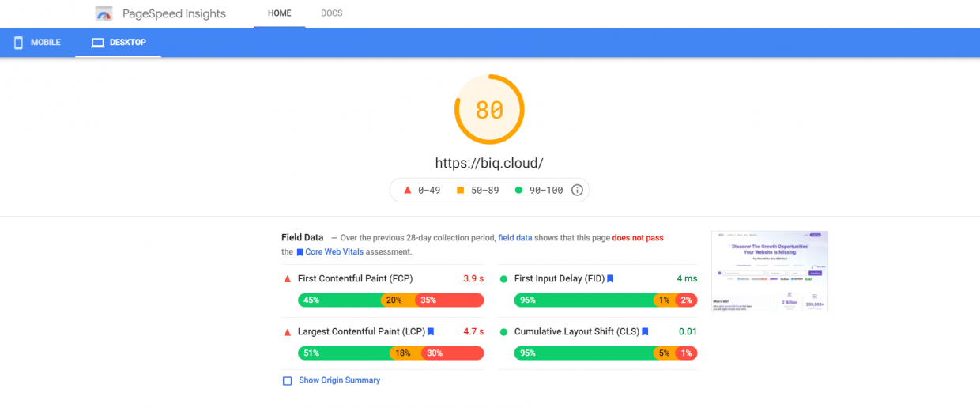Image resolution: width=980 pixels, height=408 pixels.
Task: Click the red triangle beside First Contentful Paint
Action: click(x=287, y=279)
